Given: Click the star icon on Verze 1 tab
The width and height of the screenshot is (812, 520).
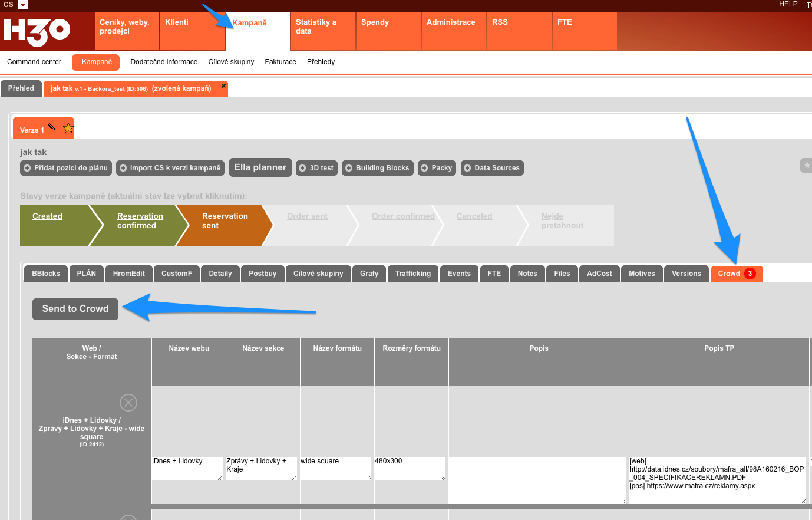Looking at the screenshot, I should (68, 128).
